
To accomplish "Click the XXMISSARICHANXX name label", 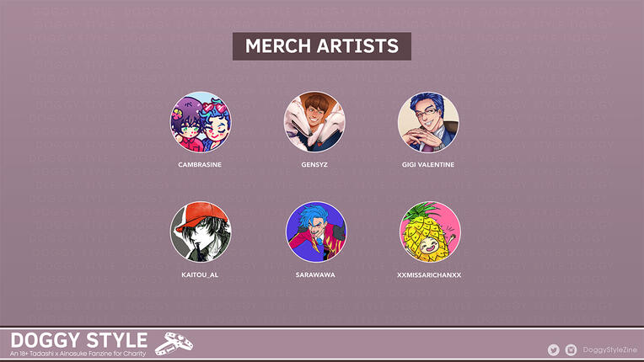I will tap(429, 274).
